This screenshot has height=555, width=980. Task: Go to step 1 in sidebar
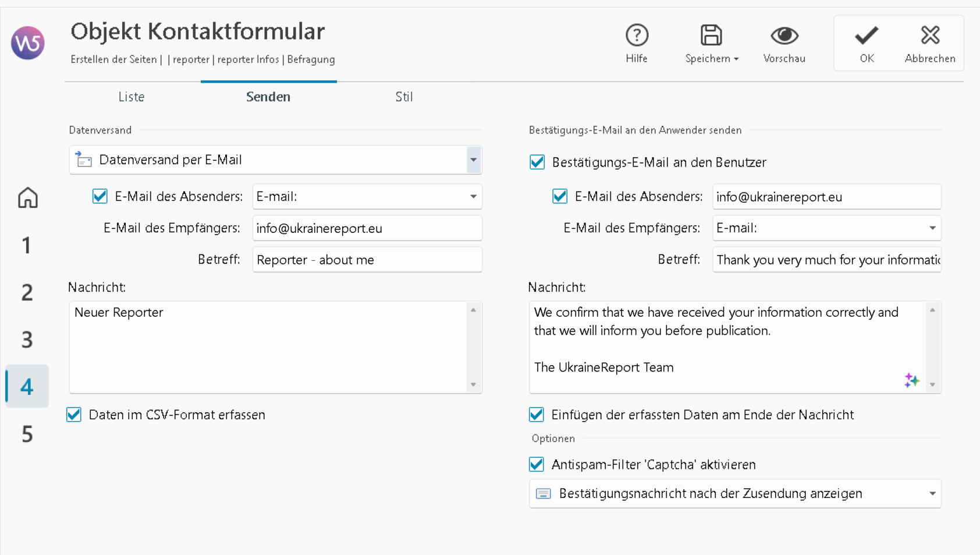(x=27, y=246)
